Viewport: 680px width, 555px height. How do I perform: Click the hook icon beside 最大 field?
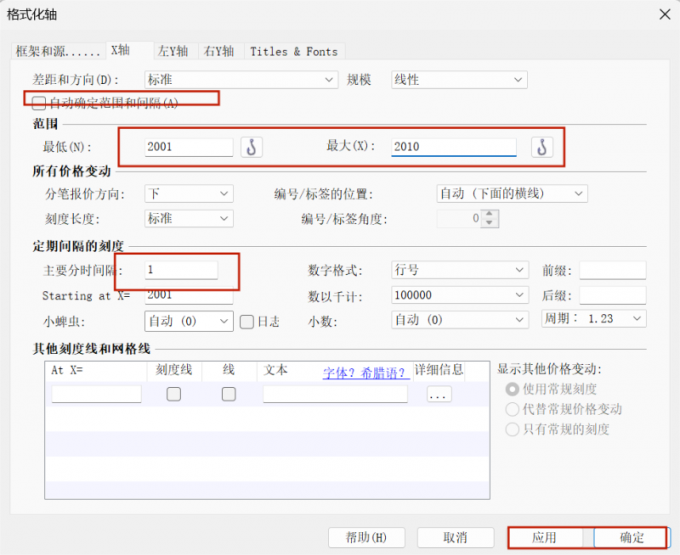click(x=542, y=147)
